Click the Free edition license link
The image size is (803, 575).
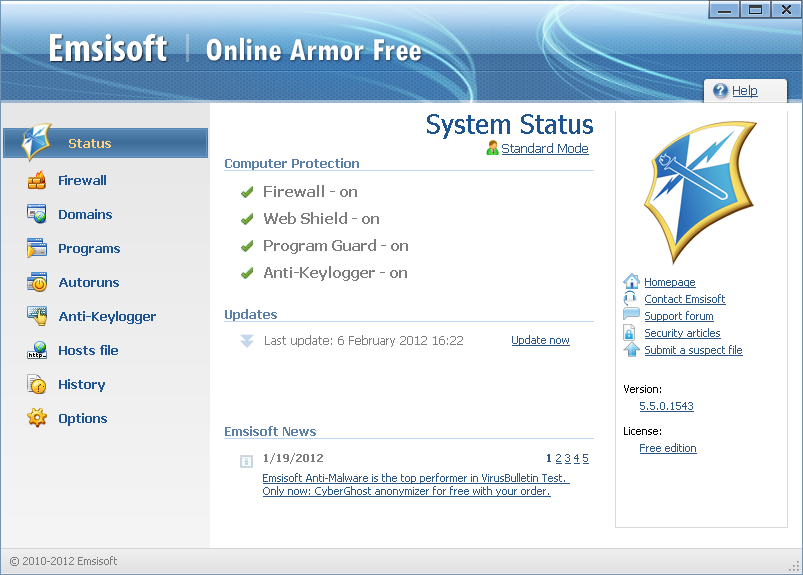(668, 448)
